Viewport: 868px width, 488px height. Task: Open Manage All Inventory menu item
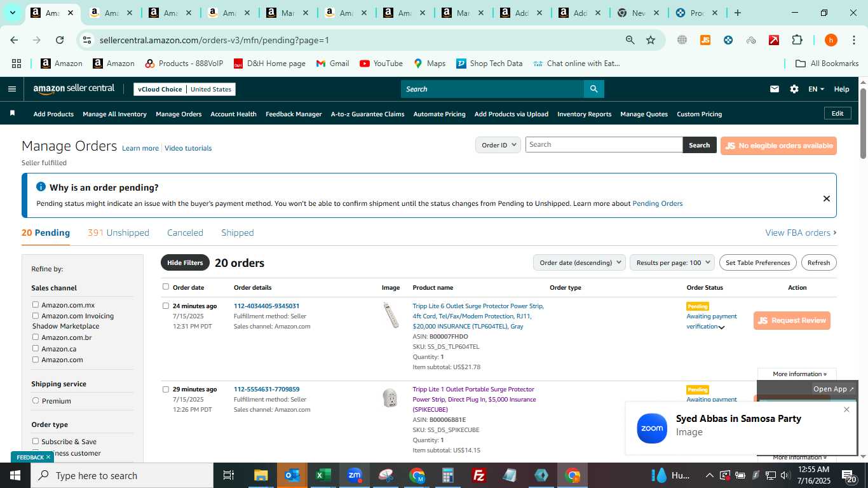114,114
